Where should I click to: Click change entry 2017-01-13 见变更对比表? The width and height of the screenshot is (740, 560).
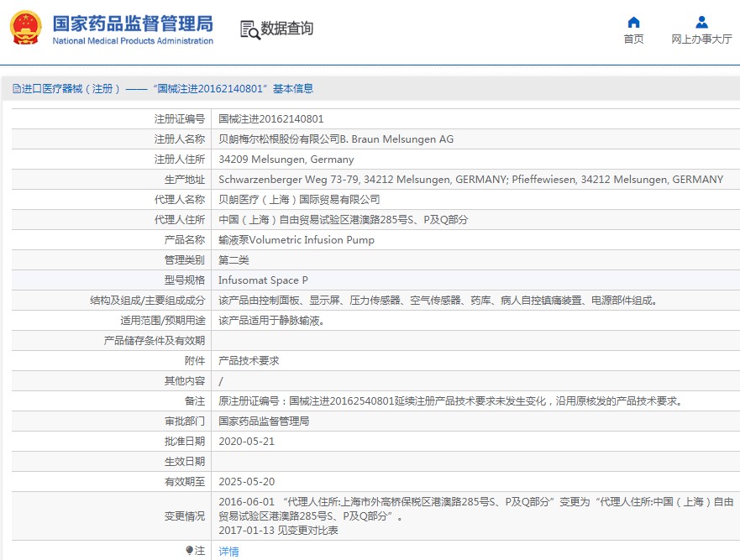[278, 531]
